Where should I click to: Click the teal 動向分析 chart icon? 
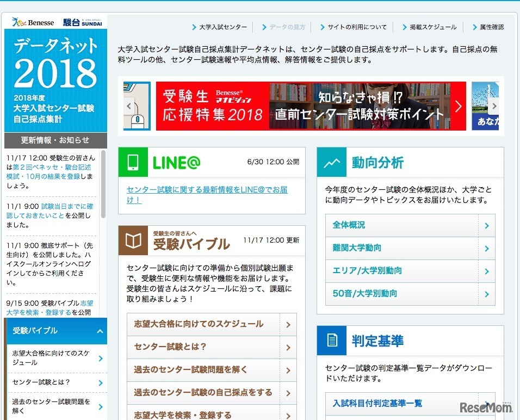[332, 162]
